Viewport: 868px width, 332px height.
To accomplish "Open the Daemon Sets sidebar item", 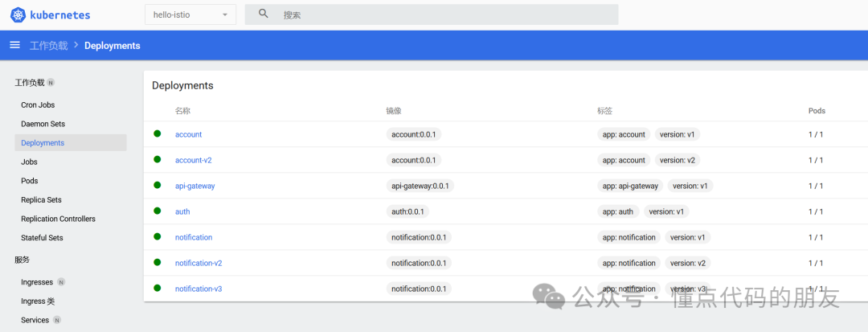I will [x=43, y=124].
